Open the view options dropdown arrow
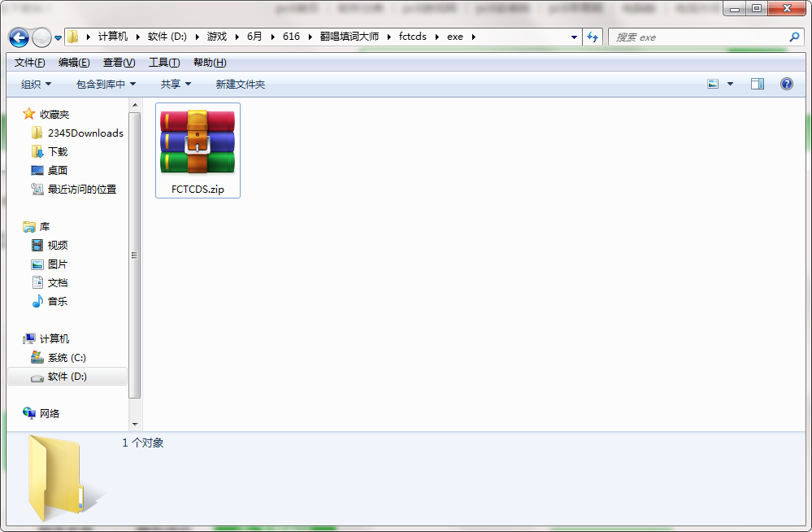 click(730, 84)
